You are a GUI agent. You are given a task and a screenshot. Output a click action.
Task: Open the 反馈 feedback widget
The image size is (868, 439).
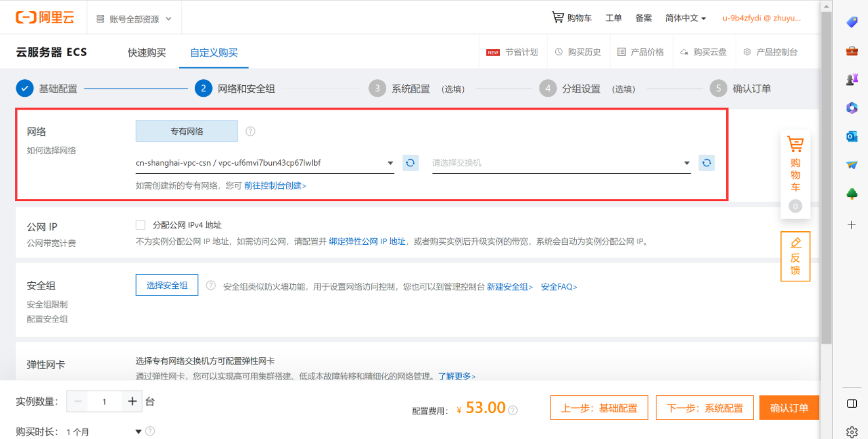pyautogui.click(x=795, y=257)
